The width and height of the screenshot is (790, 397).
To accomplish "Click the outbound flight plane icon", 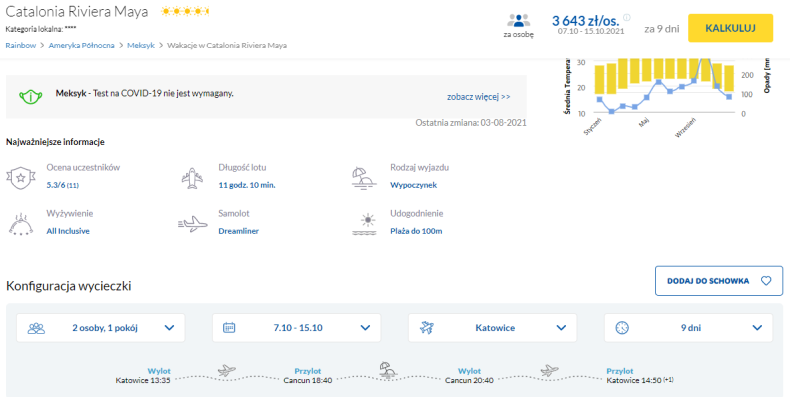I will click(227, 371).
